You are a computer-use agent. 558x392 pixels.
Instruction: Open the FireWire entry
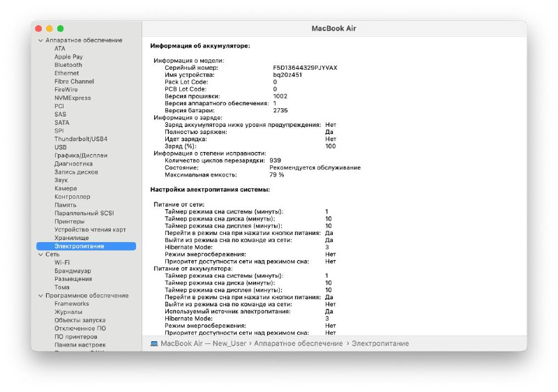[x=66, y=90]
